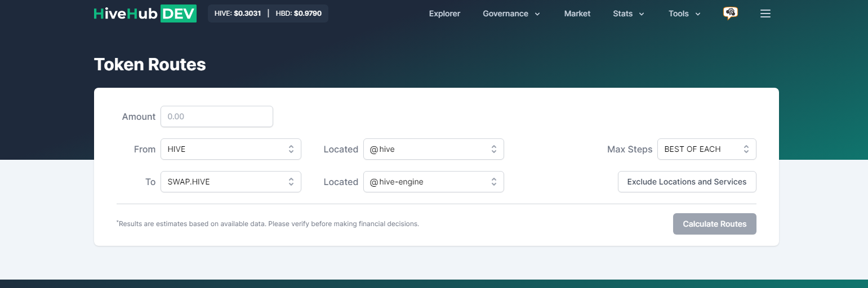Focus the Amount input field
The height and width of the screenshot is (288, 868).
pos(217,116)
